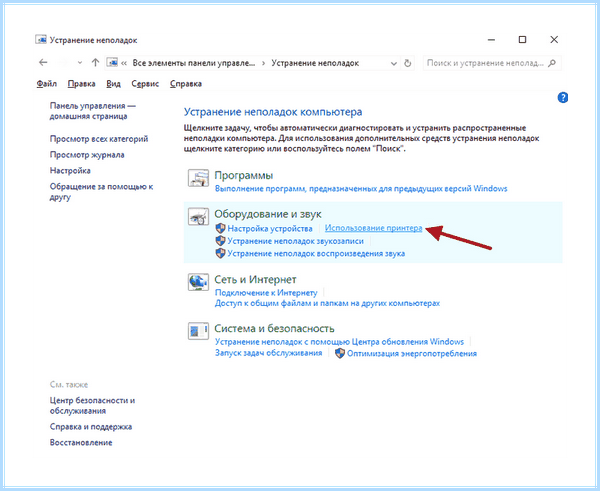The width and height of the screenshot is (600, 491).
Task: Open the Вид menu
Action: click(x=113, y=84)
